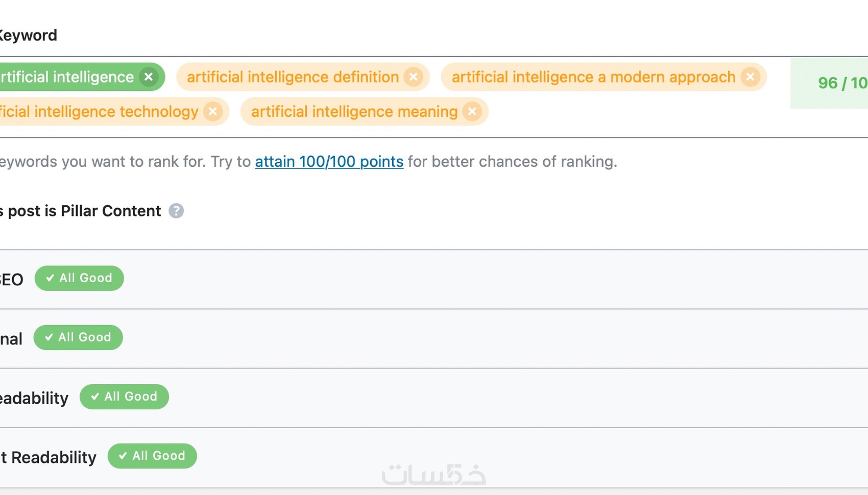This screenshot has height=495, width=868.
Task: Open the "attain 100/100 points" link
Action: pyautogui.click(x=329, y=161)
